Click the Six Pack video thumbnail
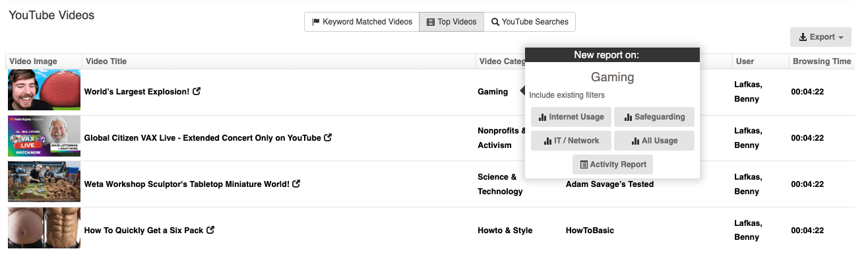The image size is (868, 253). [44, 229]
